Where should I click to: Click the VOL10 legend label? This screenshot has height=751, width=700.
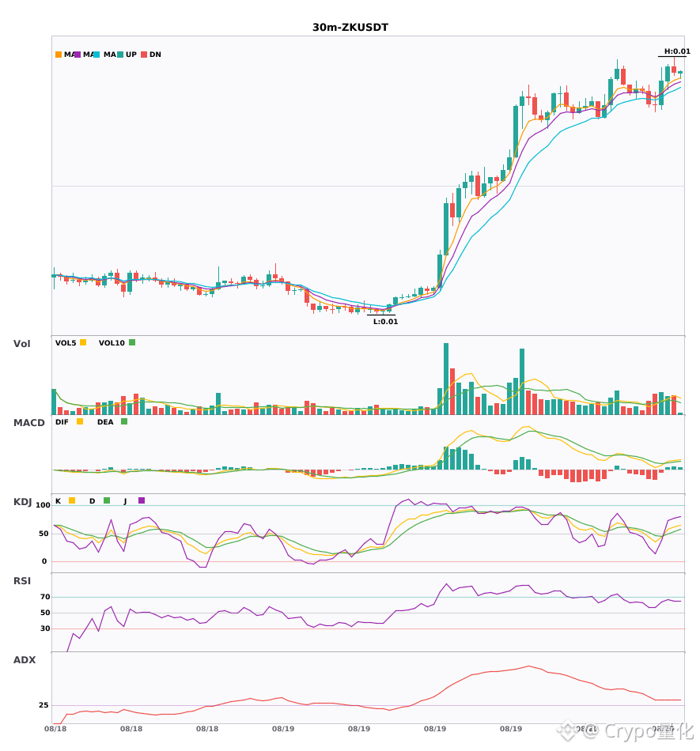point(112,343)
